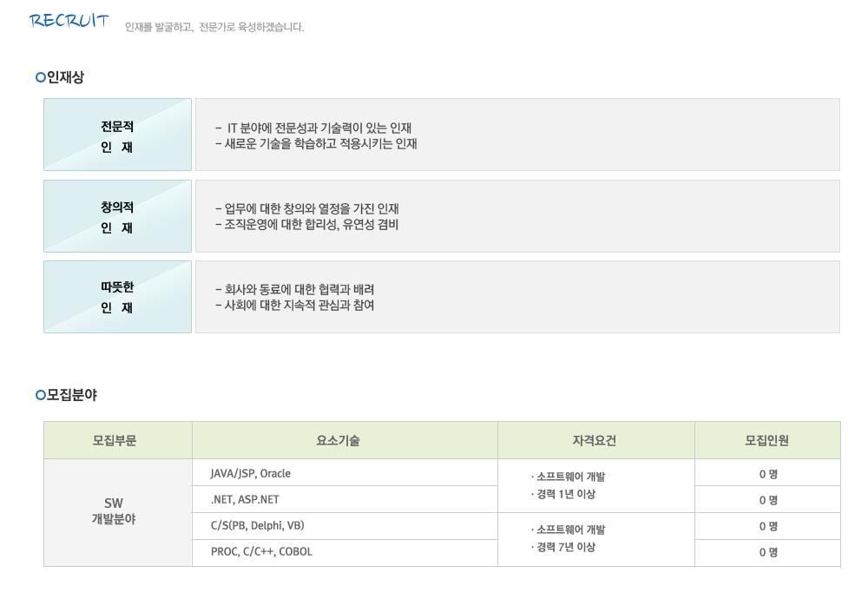Select the 창의적 인재 card
The height and width of the screenshot is (612, 868).
(x=117, y=216)
